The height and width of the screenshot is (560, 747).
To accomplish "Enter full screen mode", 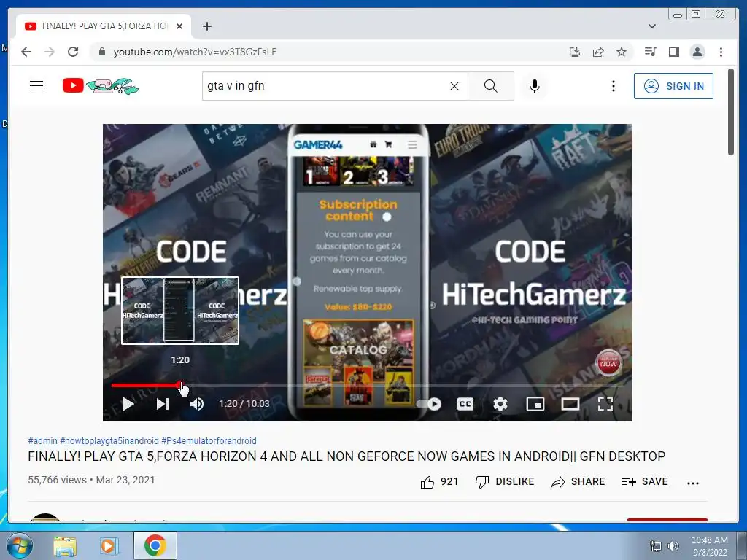I will (605, 404).
